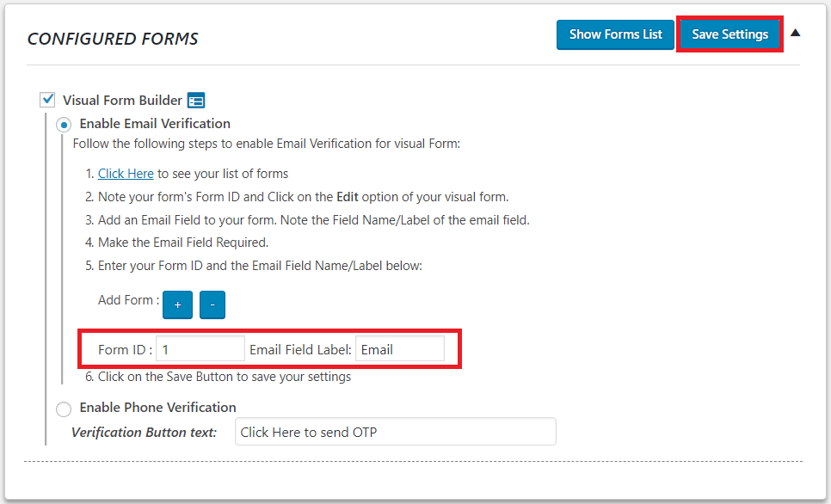The width and height of the screenshot is (831, 504).
Task: Click the Verification Button text field
Action: tap(395, 432)
